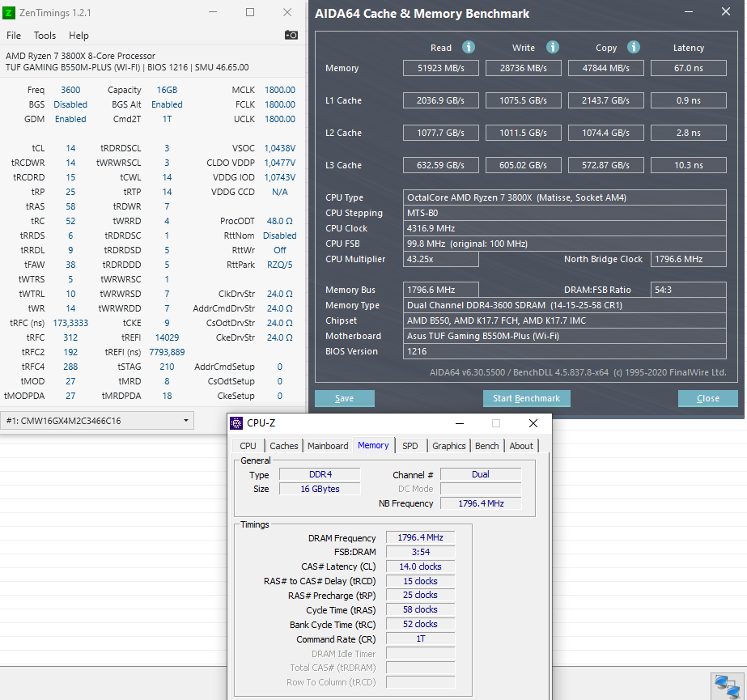747x700 pixels.
Task: Click the BGS Disabled value
Action: pos(70,104)
